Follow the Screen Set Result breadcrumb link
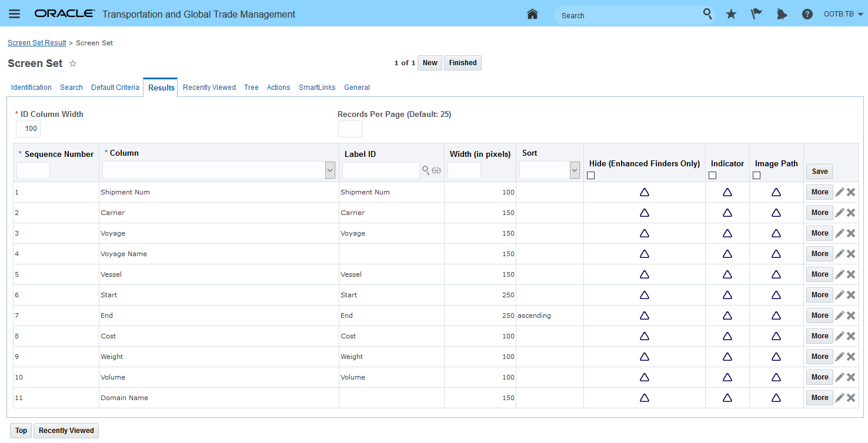The width and height of the screenshot is (868, 443). (x=36, y=43)
